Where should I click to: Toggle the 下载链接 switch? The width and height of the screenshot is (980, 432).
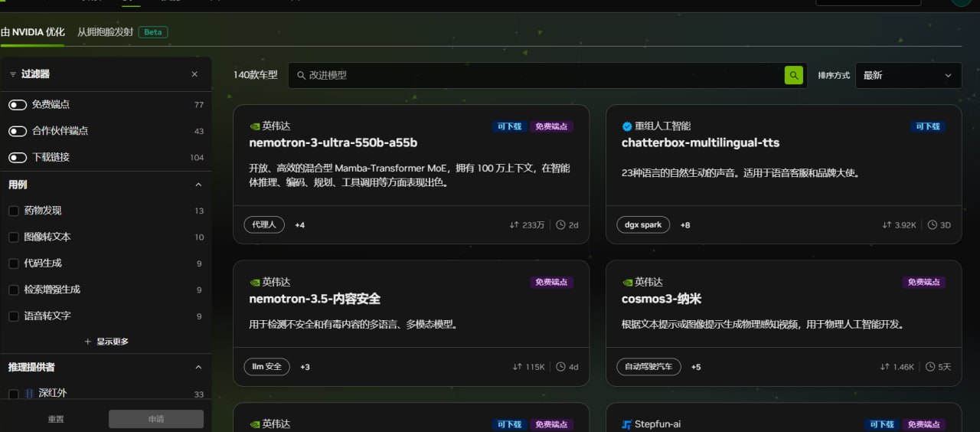click(18, 158)
